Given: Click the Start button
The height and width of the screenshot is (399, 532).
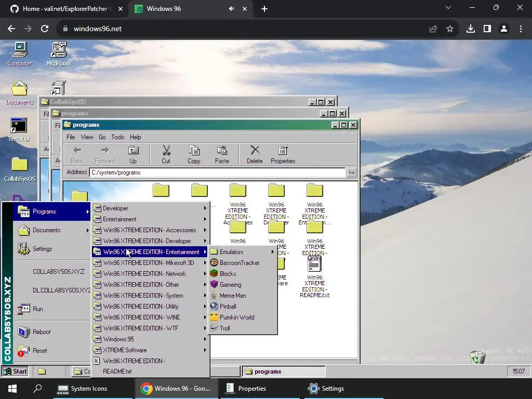Looking at the screenshot, I should coord(15,371).
